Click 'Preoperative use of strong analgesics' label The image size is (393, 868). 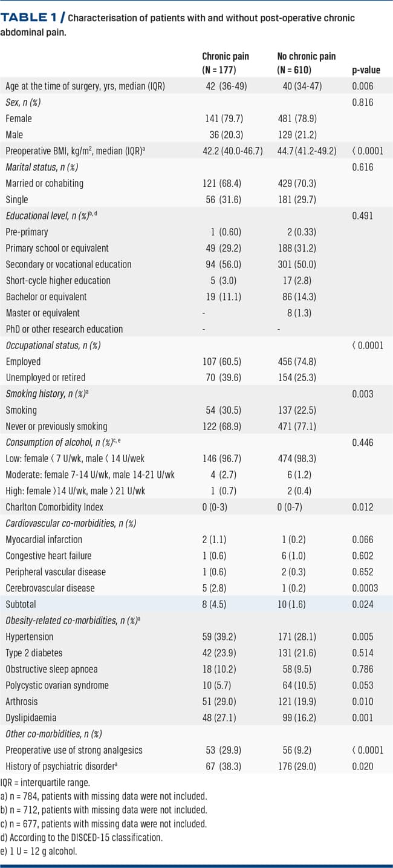pyautogui.click(x=74, y=750)
